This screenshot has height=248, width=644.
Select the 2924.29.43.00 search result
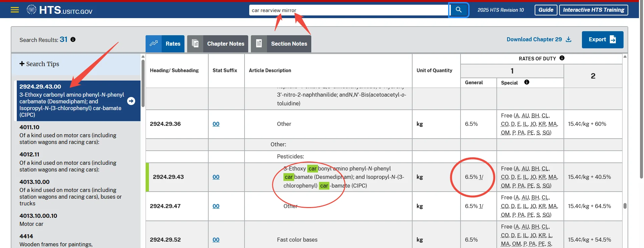pyautogui.click(x=78, y=101)
